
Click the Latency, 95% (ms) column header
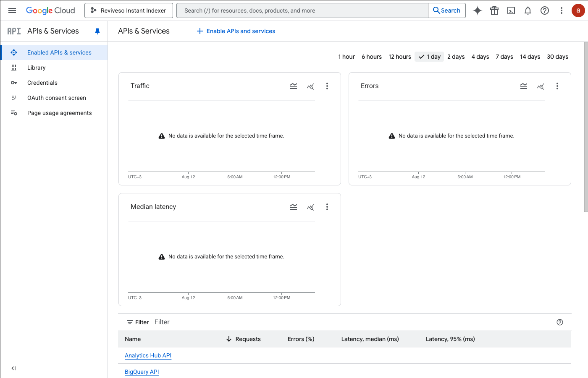pyautogui.click(x=450, y=339)
